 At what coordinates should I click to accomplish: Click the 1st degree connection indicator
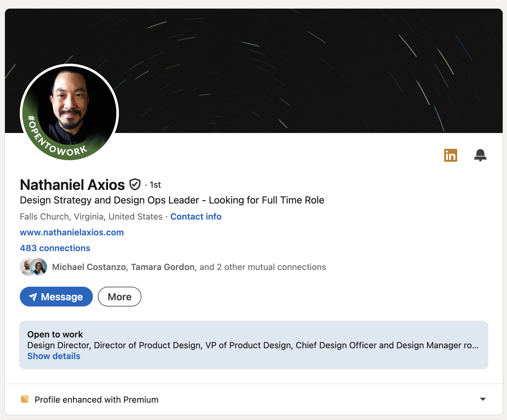[x=155, y=185]
